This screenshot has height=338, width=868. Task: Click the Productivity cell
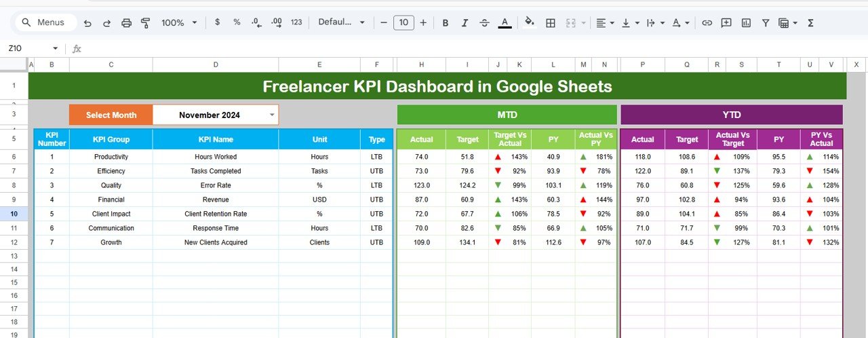click(x=111, y=157)
